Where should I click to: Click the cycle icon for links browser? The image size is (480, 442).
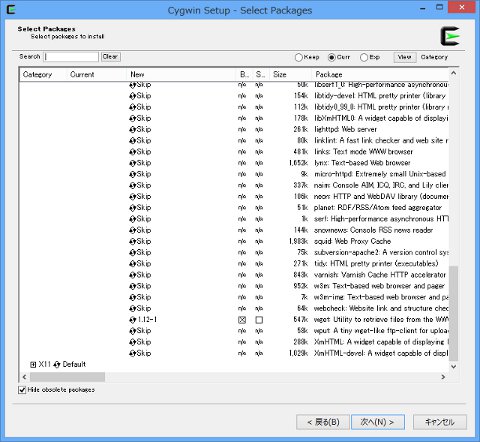(133, 152)
